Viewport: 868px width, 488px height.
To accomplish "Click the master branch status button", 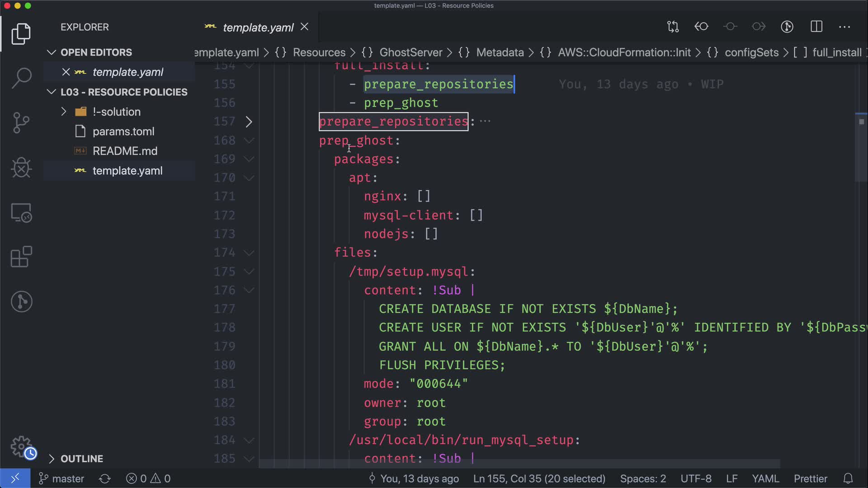I will pos(61,479).
